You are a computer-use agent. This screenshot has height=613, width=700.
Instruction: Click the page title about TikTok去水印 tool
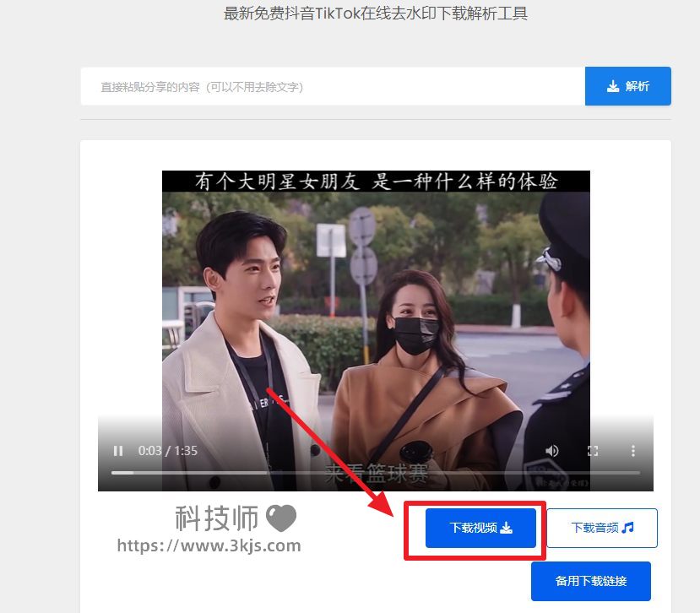(x=376, y=14)
